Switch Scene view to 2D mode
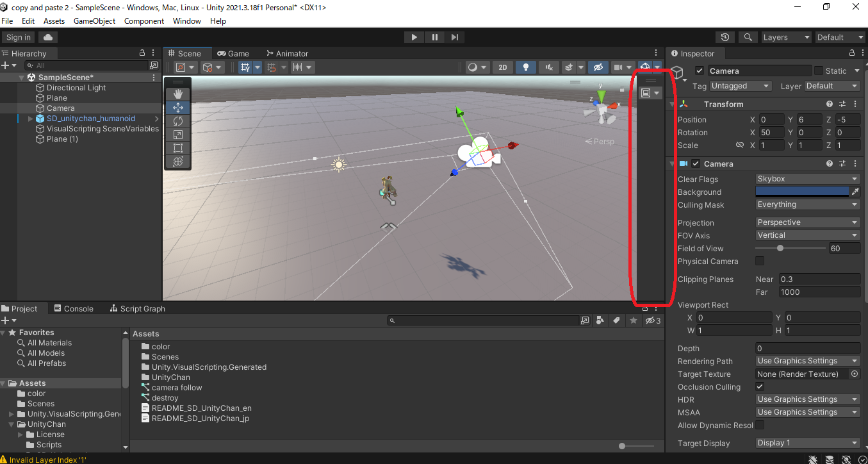Viewport: 868px width, 464px height. [x=504, y=67]
